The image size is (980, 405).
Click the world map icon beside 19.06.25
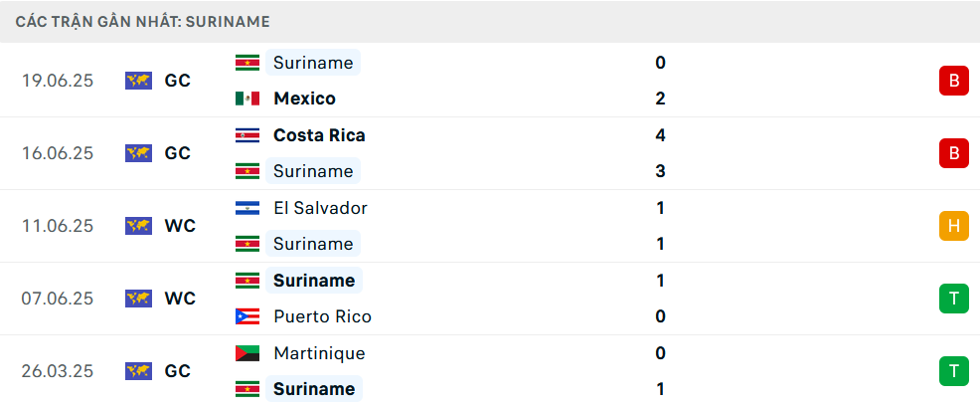click(x=139, y=81)
